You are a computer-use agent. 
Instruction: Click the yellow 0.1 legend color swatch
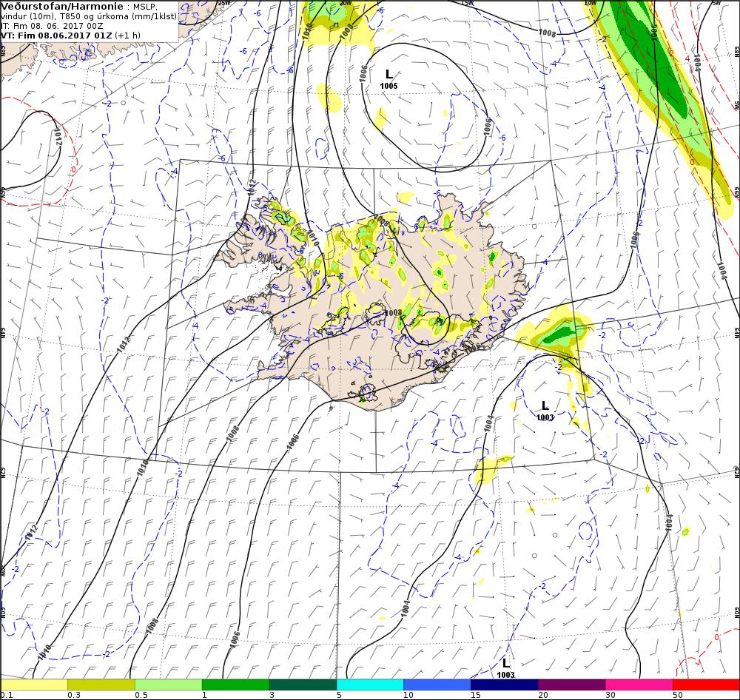[x=34, y=684]
